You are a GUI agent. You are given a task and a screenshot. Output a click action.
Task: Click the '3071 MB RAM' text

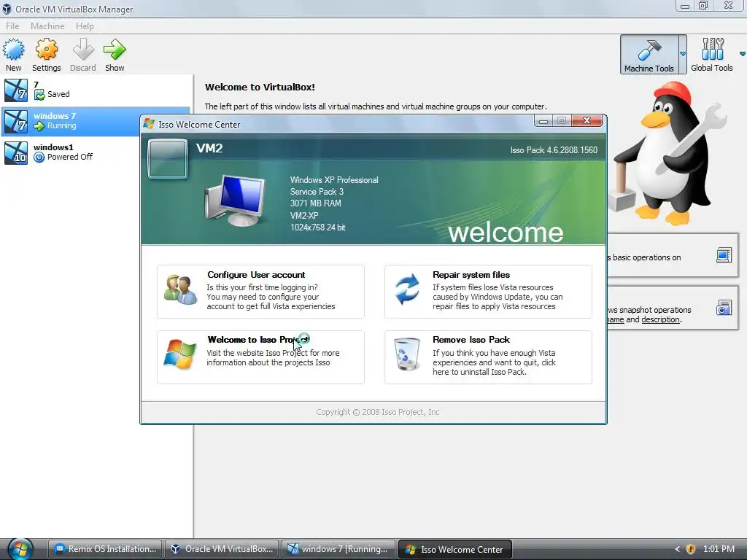315,203
